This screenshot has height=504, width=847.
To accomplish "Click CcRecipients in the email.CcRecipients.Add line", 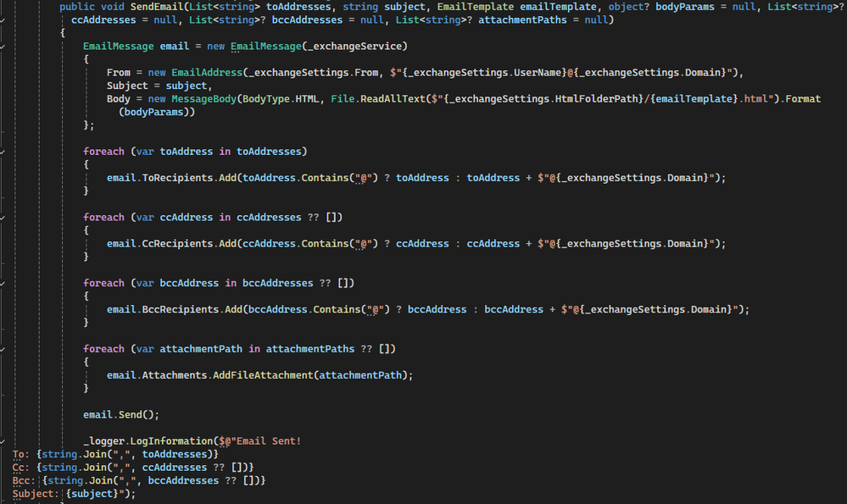I will point(177,244).
